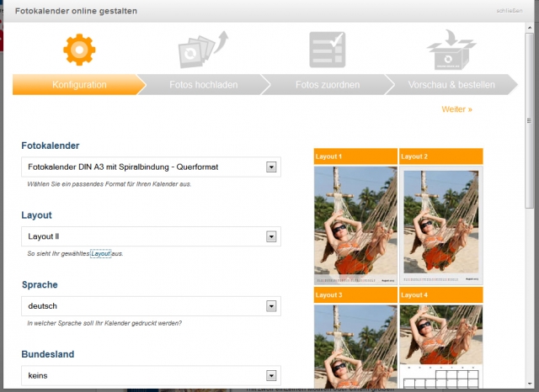Open the Fotokalender format dropdown
This screenshot has height=392, width=539.
[x=152, y=167]
